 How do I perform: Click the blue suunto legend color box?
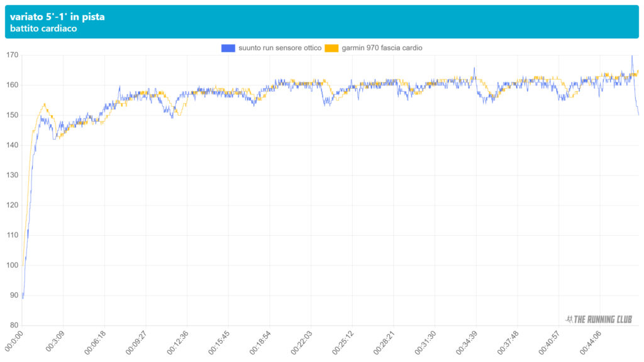(227, 48)
